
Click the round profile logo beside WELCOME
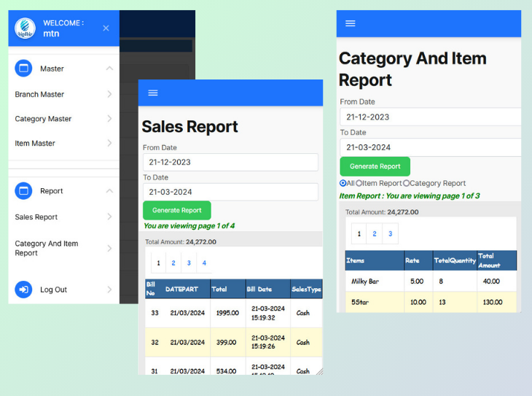pyautogui.click(x=25, y=28)
